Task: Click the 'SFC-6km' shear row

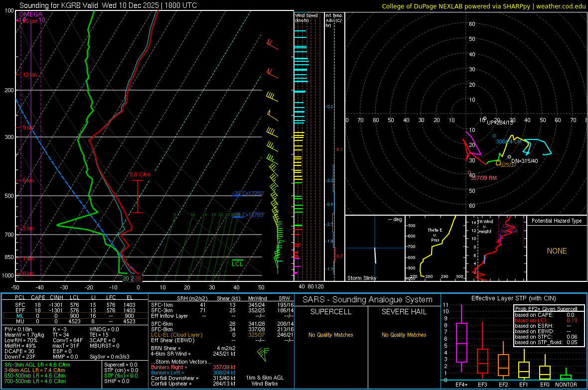Action: coord(223,324)
